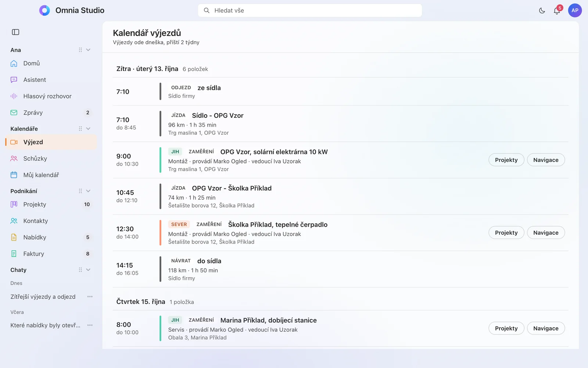The height and width of the screenshot is (368, 588).
Task: Open chat Zítřejší výjezdy a odjezd
Action: coord(43,297)
